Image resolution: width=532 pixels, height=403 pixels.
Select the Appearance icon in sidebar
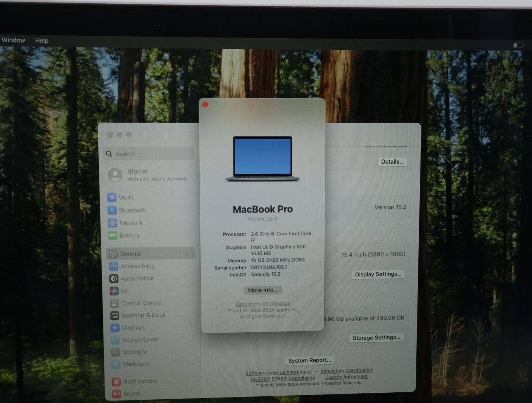[114, 279]
